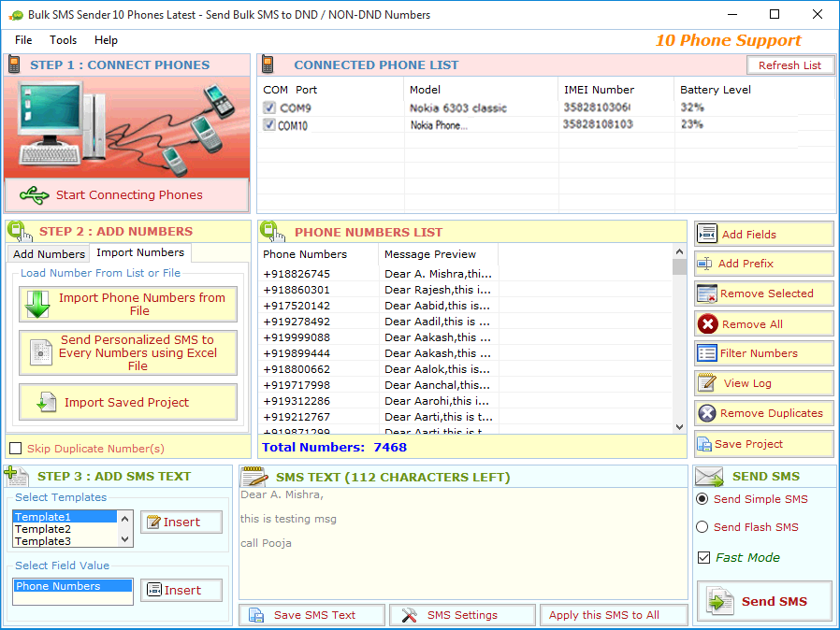This screenshot has width=840, height=630.
Task: Click the Excel file icon for personalized SMS
Action: (x=41, y=352)
